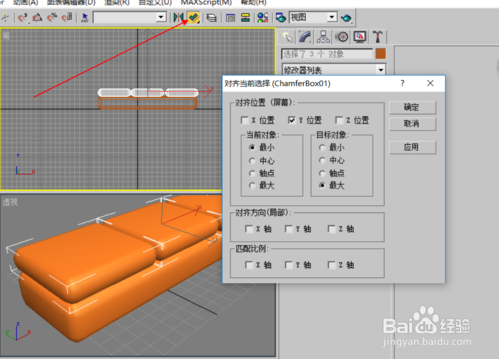Screen dimensions: 502x361
Task: Enable X 位置 align position checkbox
Action: click(x=244, y=120)
